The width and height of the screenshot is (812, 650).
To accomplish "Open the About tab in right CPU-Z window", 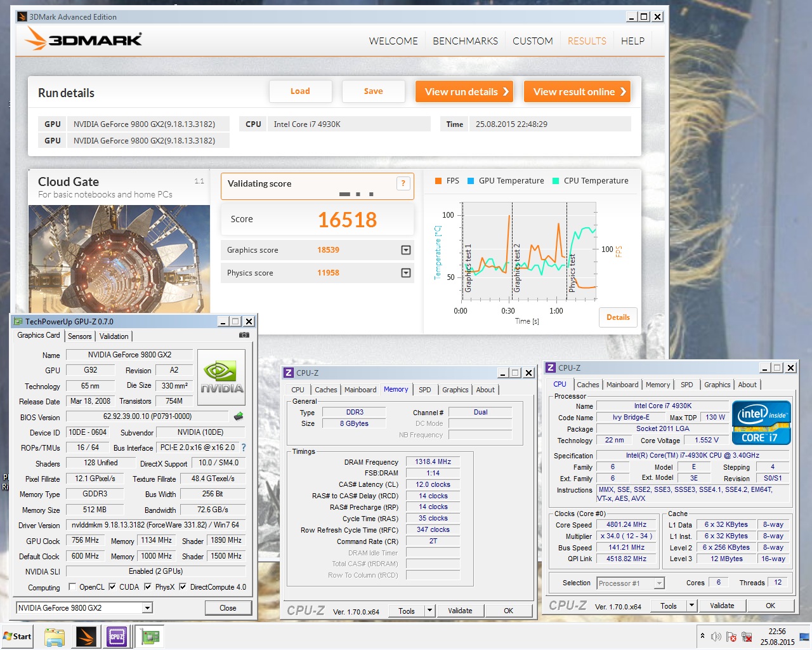I will click(747, 385).
